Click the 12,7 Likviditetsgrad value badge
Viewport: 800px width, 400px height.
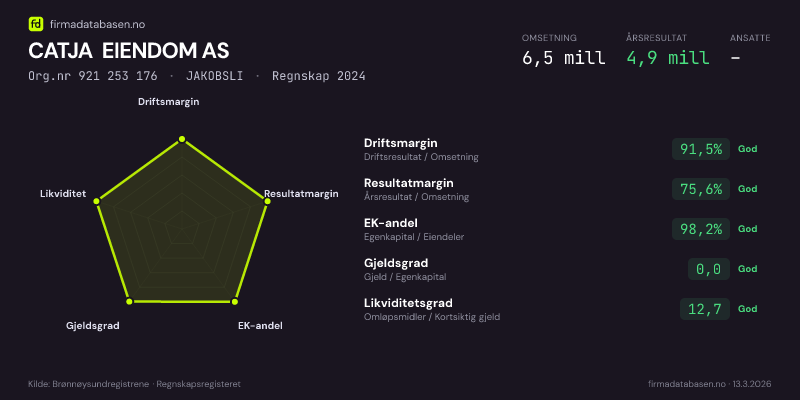click(x=705, y=309)
